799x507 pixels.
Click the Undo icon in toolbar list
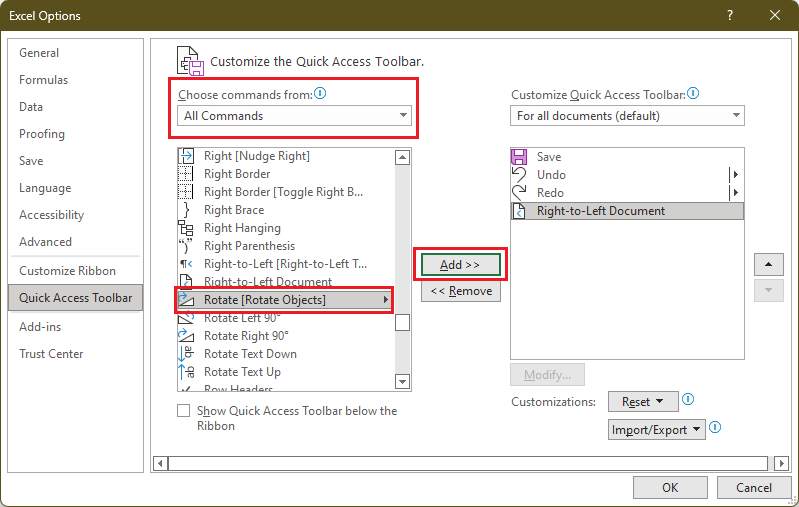[x=519, y=175]
